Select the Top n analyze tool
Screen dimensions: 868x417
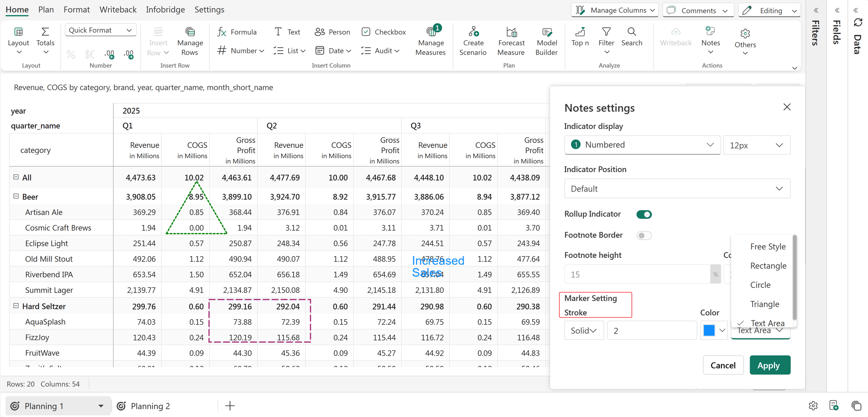(x=580, y=37)
